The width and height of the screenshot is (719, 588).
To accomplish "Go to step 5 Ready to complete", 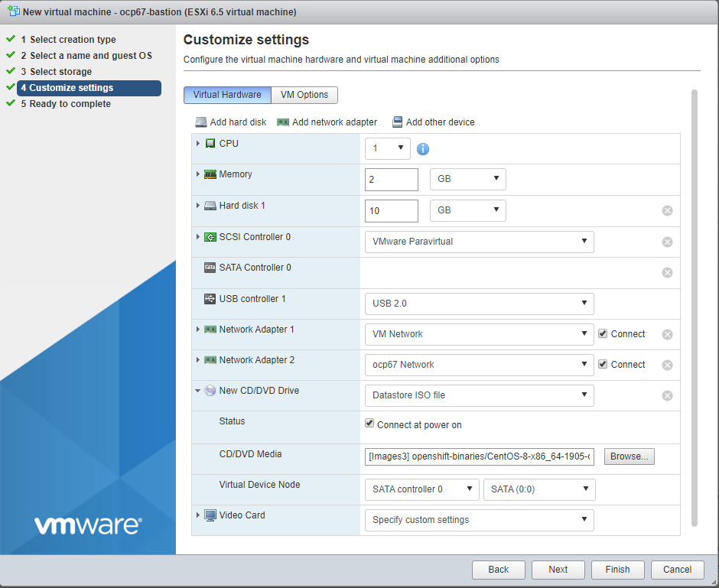I will click(66, 104).
